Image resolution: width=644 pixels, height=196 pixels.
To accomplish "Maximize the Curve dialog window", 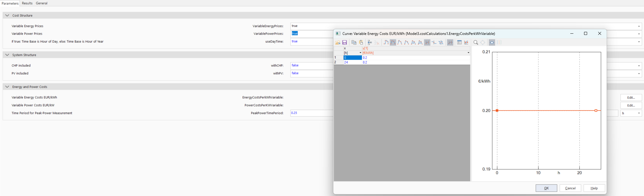I will point(586,34).
